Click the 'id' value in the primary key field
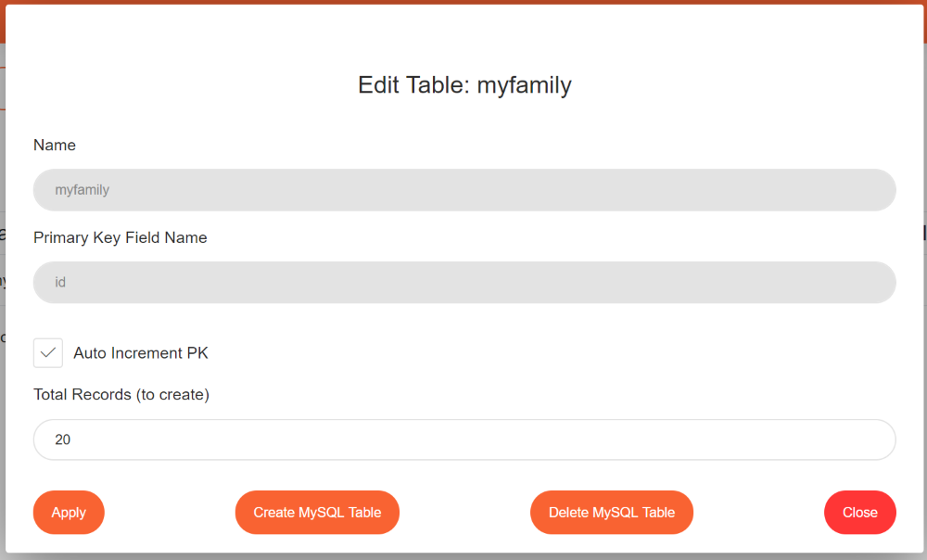 tap(60, 283)
